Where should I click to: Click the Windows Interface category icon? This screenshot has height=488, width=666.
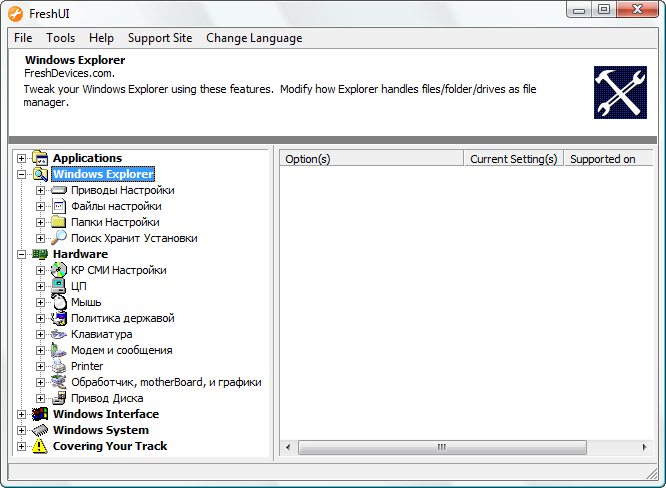(40, 414)
